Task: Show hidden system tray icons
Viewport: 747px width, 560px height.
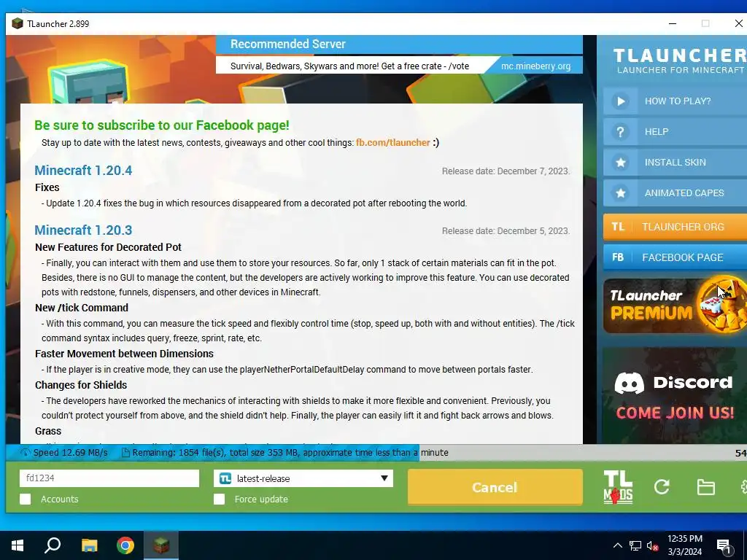Action: click(x=617, y=545)
